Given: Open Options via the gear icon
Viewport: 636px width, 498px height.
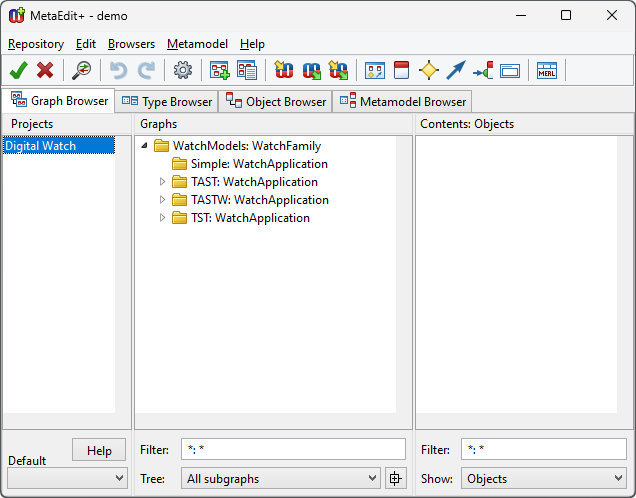Looking at the screenshot, I should click(183, 70).
